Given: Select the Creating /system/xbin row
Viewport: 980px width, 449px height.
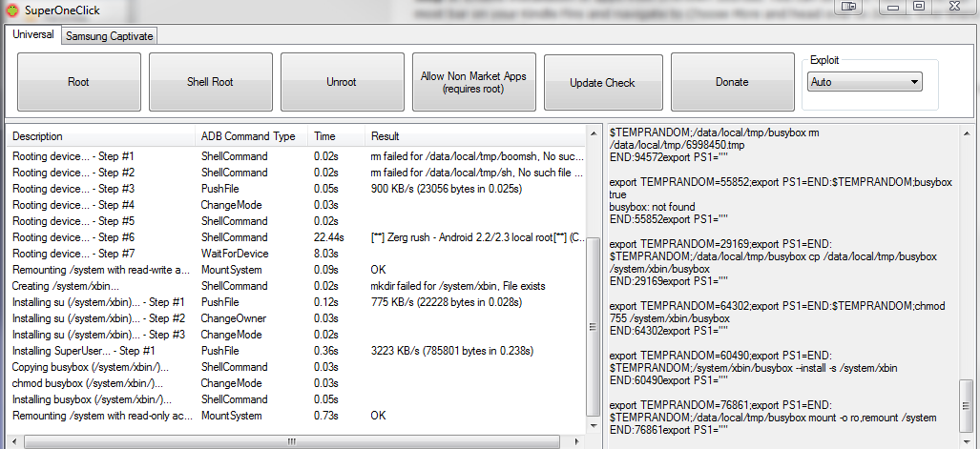Looking at the screenshot, I should tap(298, 286).
